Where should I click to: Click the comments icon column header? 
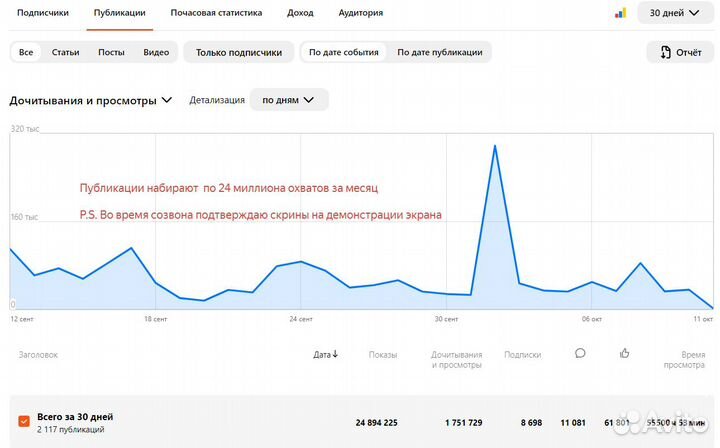(x=580, y=353)
